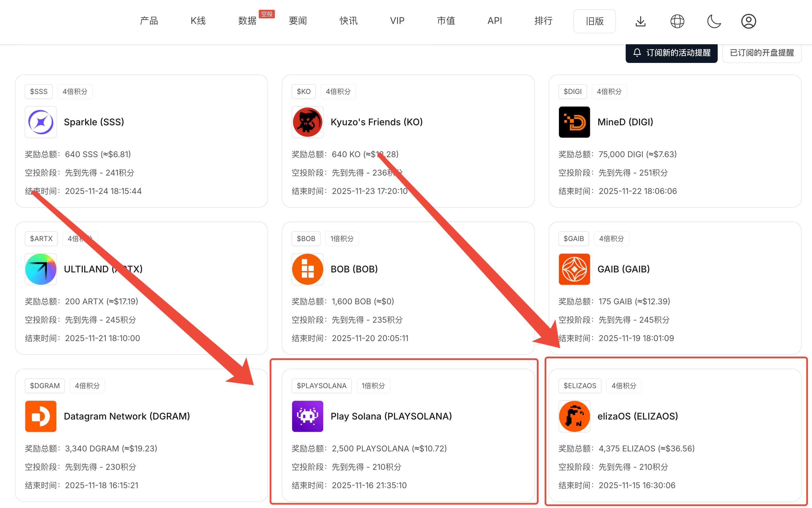Open the globe language selector

(x=677, y=21)
